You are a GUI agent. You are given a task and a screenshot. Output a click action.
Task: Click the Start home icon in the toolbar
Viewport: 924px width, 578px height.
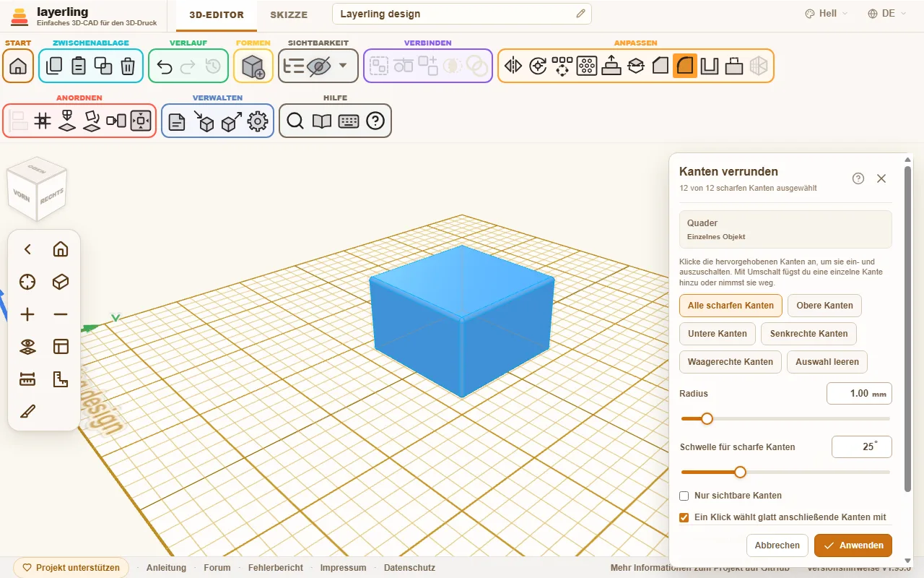(x=18, y=66)
